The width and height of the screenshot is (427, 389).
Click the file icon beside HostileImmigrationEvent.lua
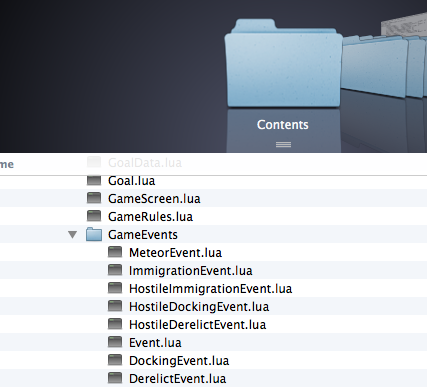tap(115, 288)
